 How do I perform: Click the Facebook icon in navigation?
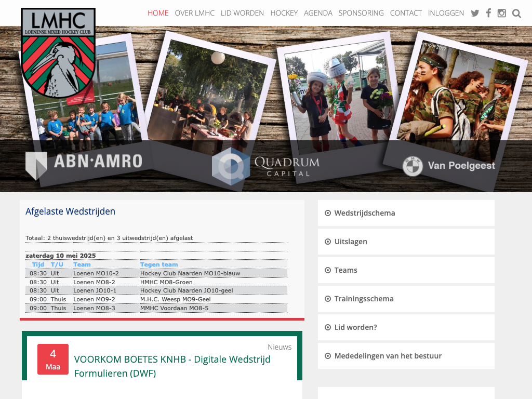coord(488,14)
